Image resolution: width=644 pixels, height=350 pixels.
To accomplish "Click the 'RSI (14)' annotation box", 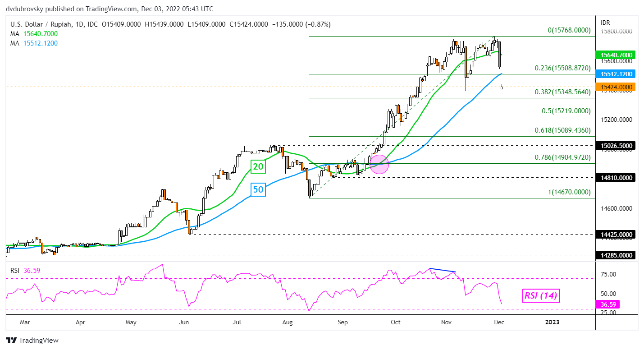I will 541,296.
